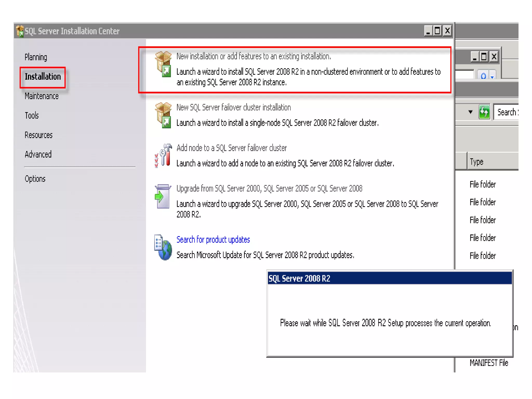Screen dimensions: 532x399
Task: Launch New installation or add features wizard
Action: pos(254,56)
